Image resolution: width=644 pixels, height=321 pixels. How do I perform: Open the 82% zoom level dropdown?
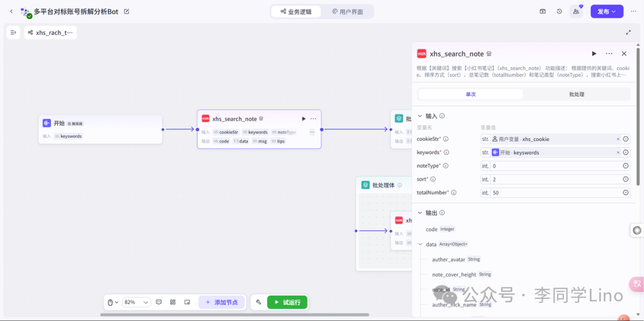point(137,302)
